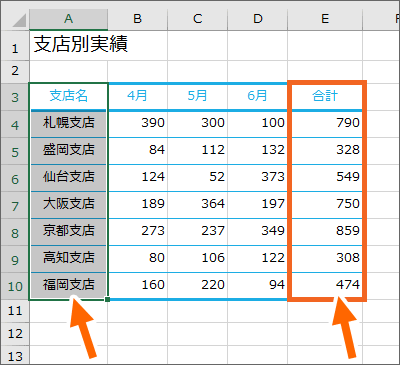Click cell with value 52
The width and height of the screenshot is (400, 365).
tap(198, 178)
